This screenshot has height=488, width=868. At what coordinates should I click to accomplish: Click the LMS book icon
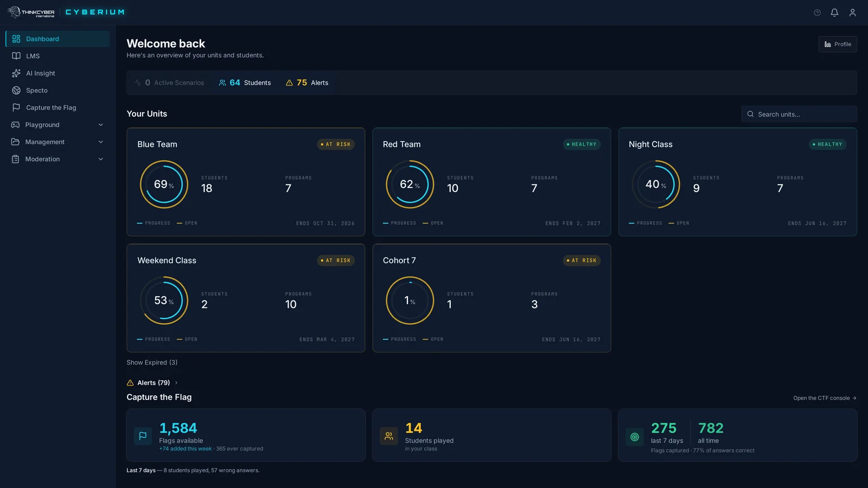16,56
